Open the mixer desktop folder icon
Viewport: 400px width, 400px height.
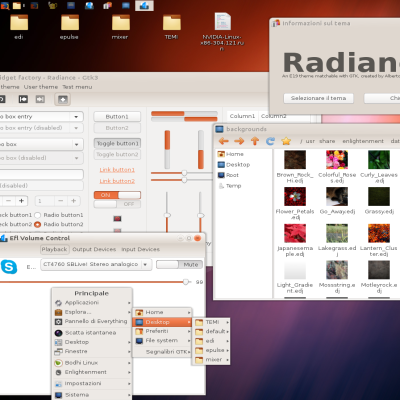pyautogui.click(x=121, y=23)
